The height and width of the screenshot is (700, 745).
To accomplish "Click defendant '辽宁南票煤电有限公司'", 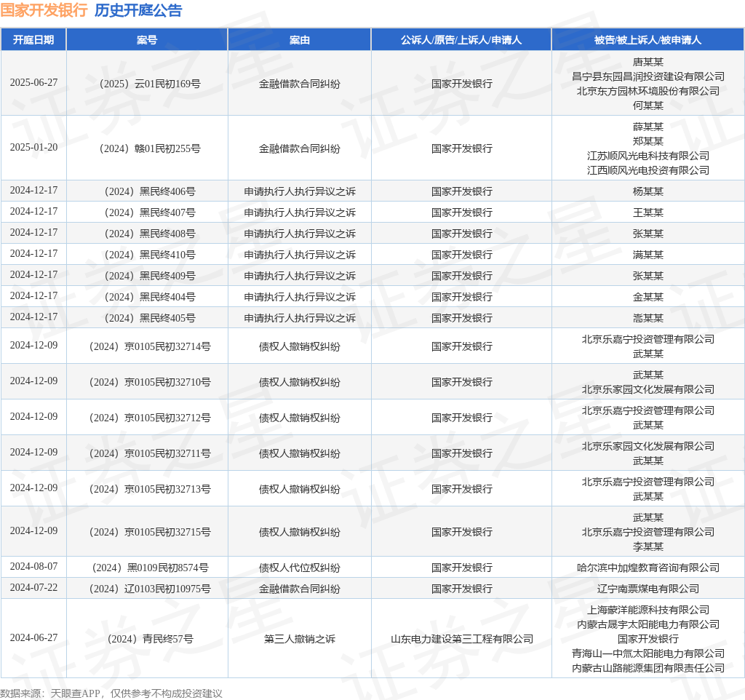I will [x=648, y=589].
